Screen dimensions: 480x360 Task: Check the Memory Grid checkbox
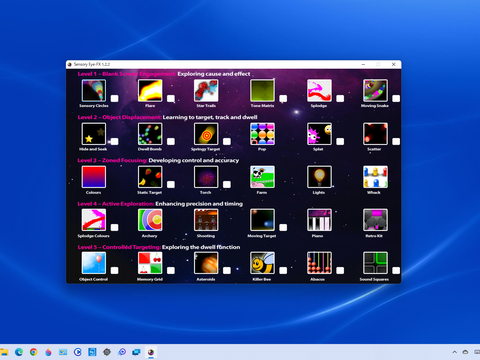click(x=171, y=270)
